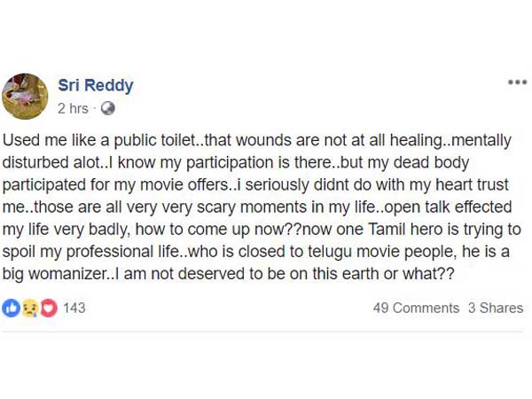Click the line starting 'participated for my movie'
This screenshot has height=399, width=532.
pyautogui.click(x=256, y=185)
